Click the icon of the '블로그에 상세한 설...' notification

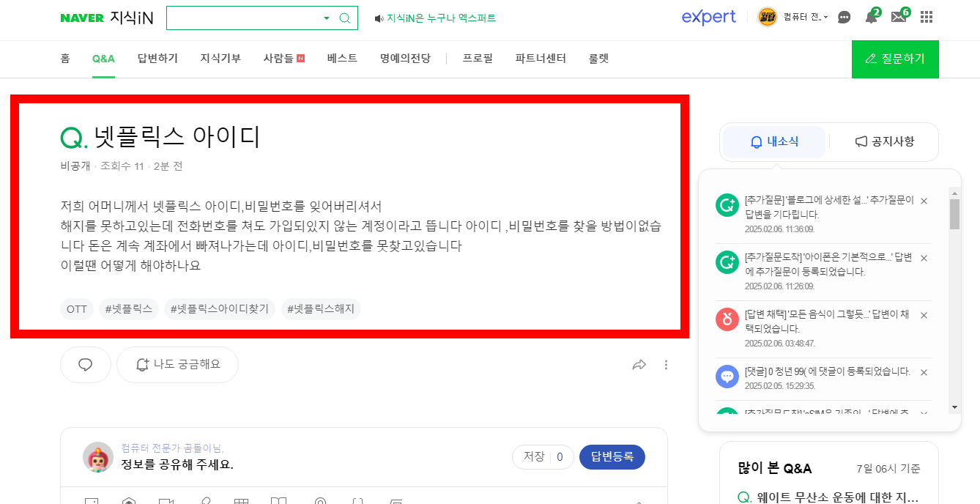(x=727, y=205)
